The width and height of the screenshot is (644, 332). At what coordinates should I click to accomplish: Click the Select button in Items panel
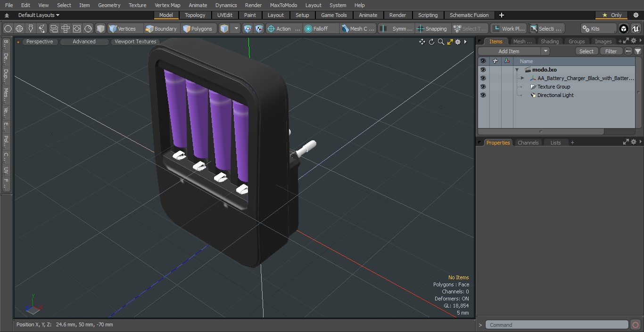(586, 51)
